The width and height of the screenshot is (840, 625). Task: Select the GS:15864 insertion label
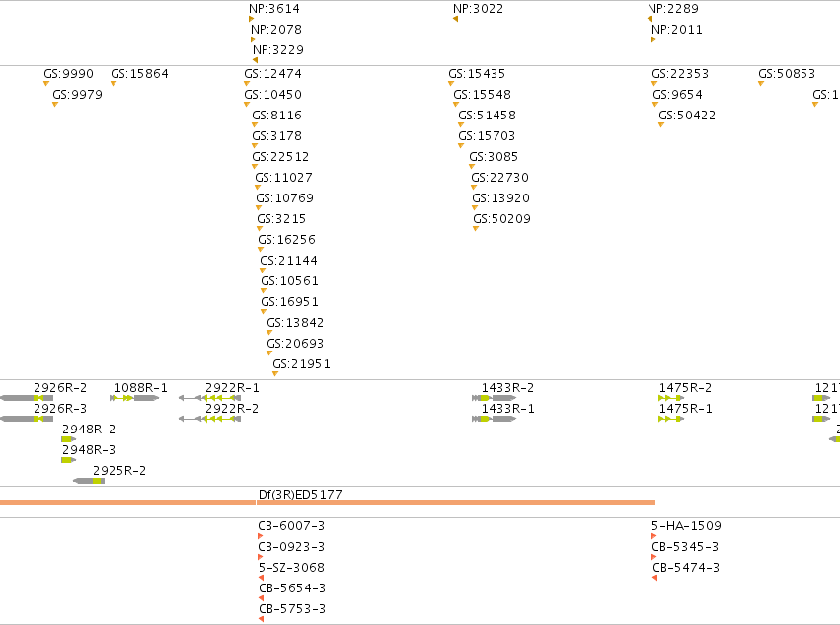click(x=140, y=74)
